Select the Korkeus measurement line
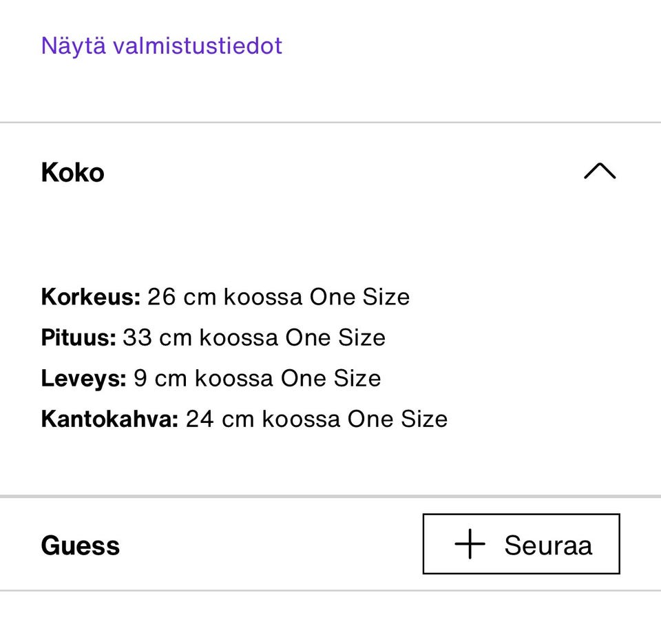The width and height of the screenshot is (661, 644). click(x=226, y=296)
